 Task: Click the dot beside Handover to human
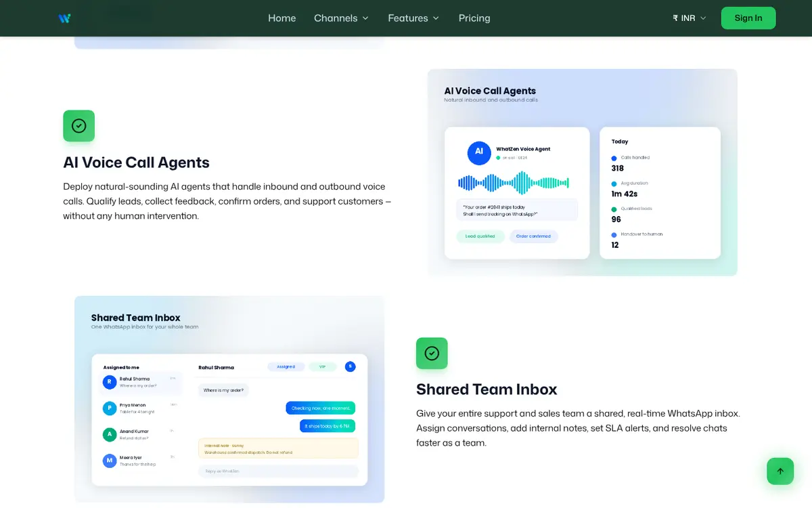tap(614, 234)
